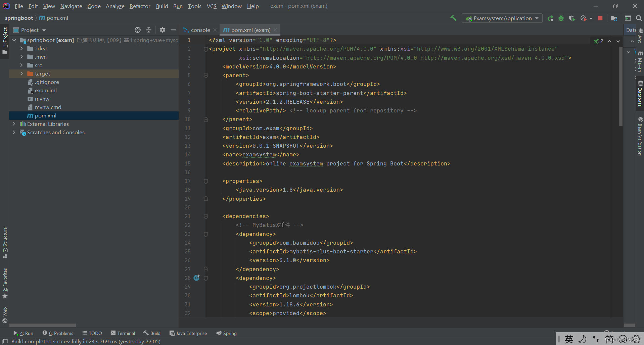The height and width of the screenshot is (345, 644).
Task: Open the Web tool window
Action: [5, 315]
